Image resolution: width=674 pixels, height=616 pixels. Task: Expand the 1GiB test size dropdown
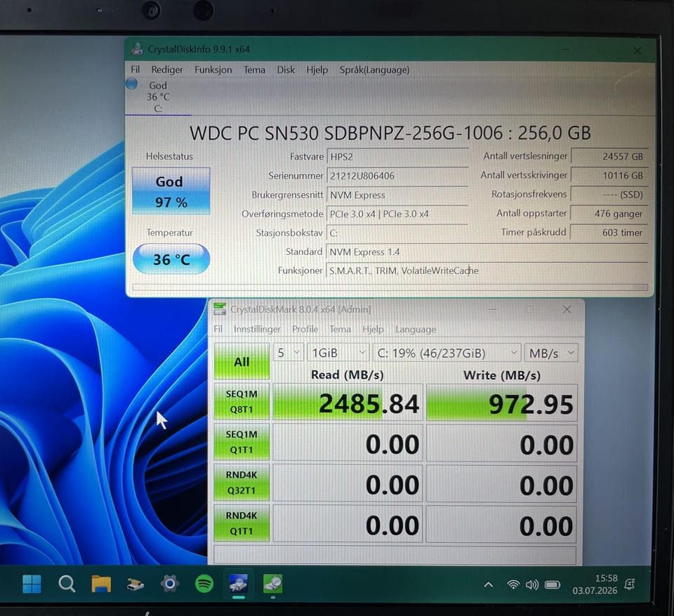click(x=338, y=353)
